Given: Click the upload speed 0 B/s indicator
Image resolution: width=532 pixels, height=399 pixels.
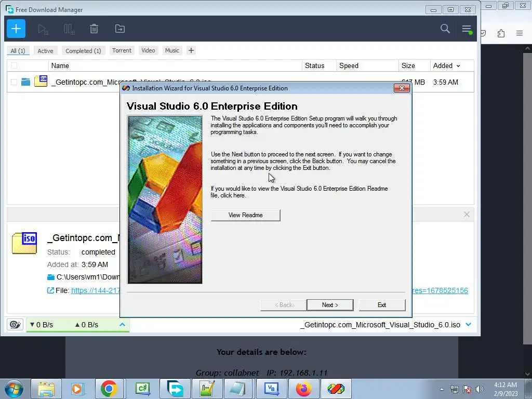Looking at the screenshot, I should click(87, 325).
